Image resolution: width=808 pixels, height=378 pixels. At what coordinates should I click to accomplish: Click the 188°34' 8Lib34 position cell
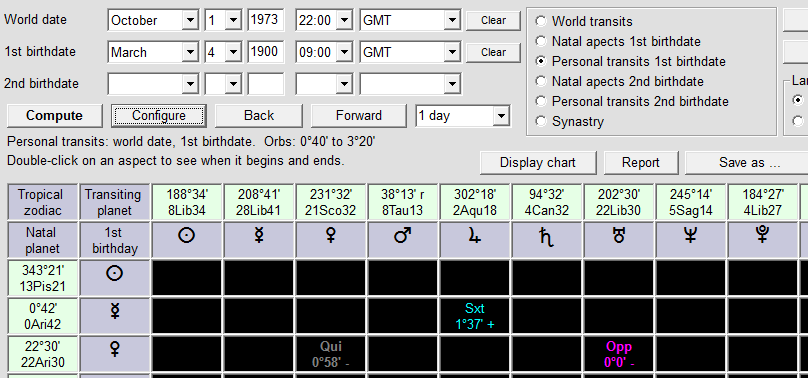(x=187, y=202)
